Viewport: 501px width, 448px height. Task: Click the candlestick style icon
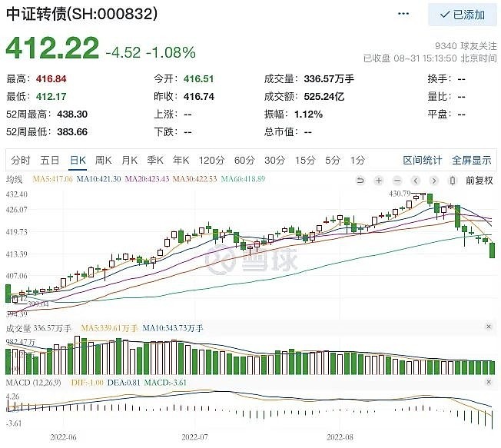click(452, 181)
